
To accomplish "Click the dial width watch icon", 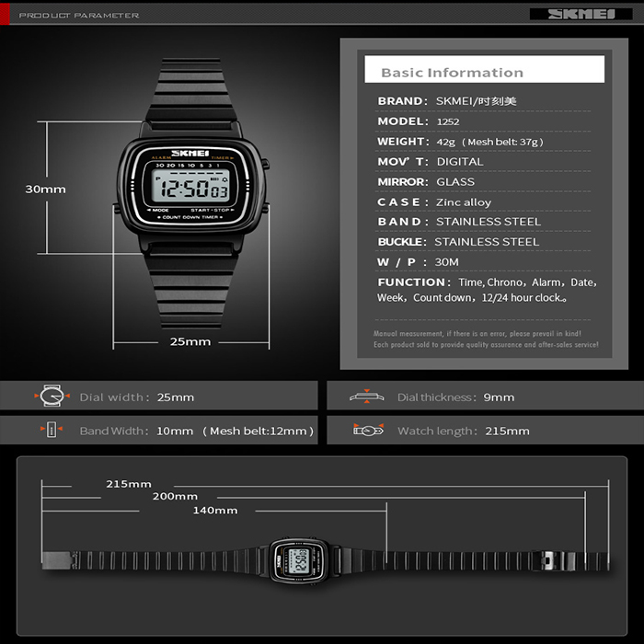I will [x=52, y=396].
